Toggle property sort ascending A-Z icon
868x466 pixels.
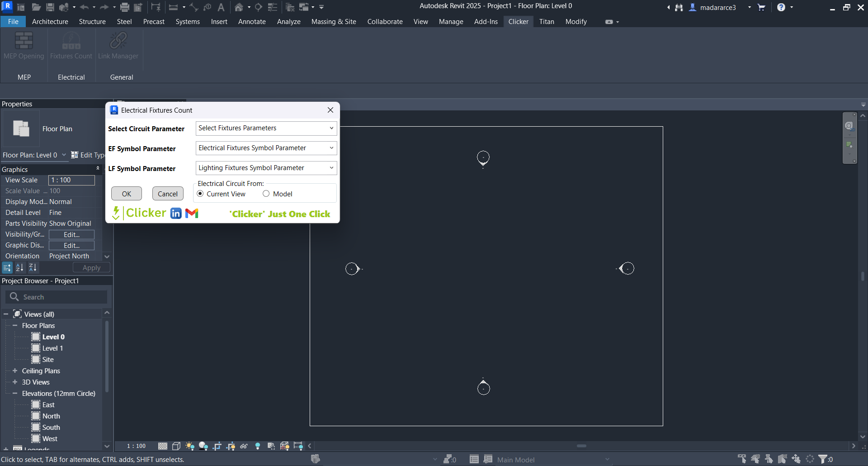coord(20,268)
